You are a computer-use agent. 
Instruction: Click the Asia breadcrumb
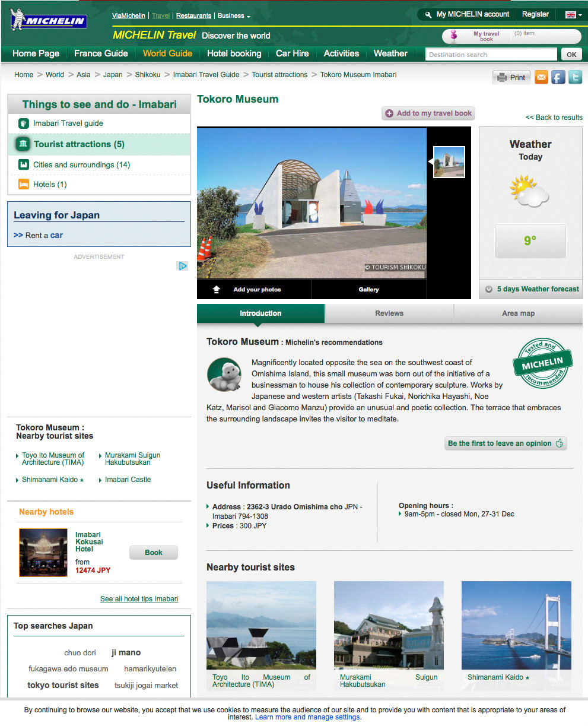[84, 75]
